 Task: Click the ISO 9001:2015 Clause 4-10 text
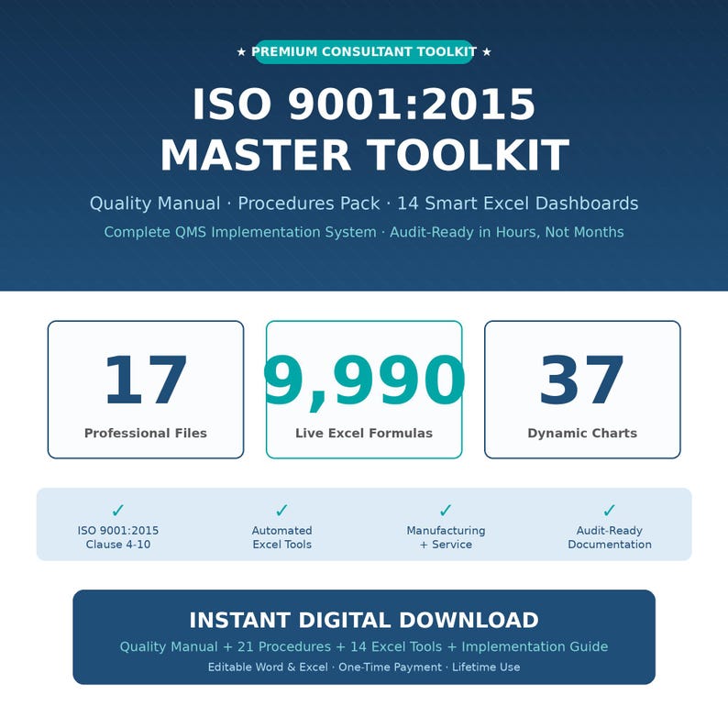pyautogui.click(x=118, y=537)
